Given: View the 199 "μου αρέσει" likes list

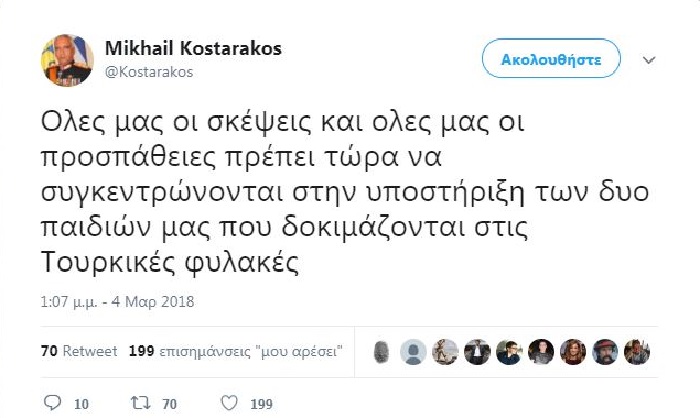Looking at the screenshot, I should coord(237,352).
